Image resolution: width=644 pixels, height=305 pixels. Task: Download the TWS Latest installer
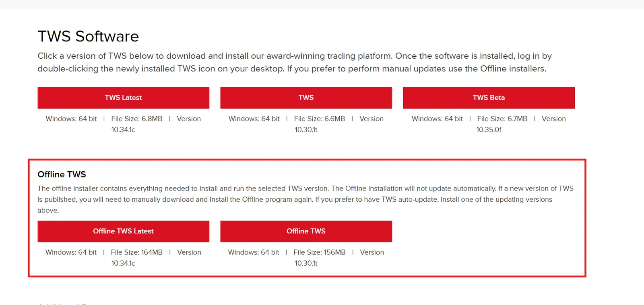[123, 98]
